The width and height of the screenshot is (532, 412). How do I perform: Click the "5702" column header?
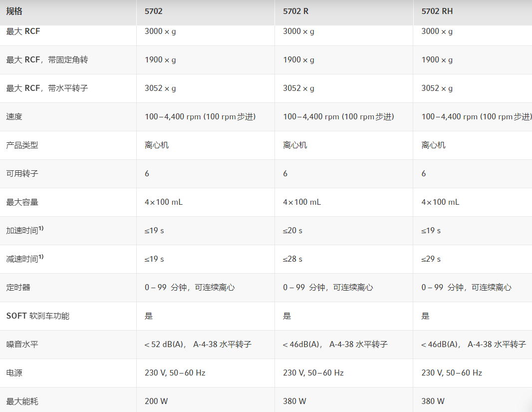(x=153, y=11)
